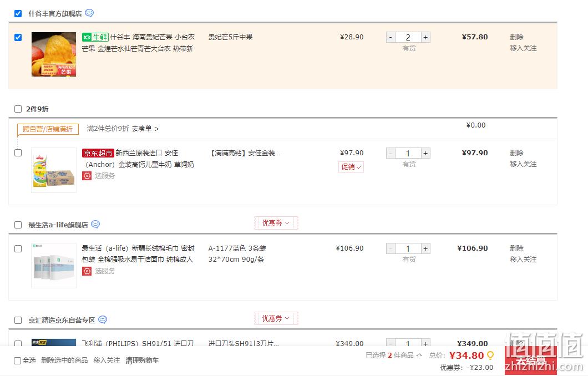Move a-life towel to favorites (移入关注)
This screenshot has height=376, width=588.
523,260
